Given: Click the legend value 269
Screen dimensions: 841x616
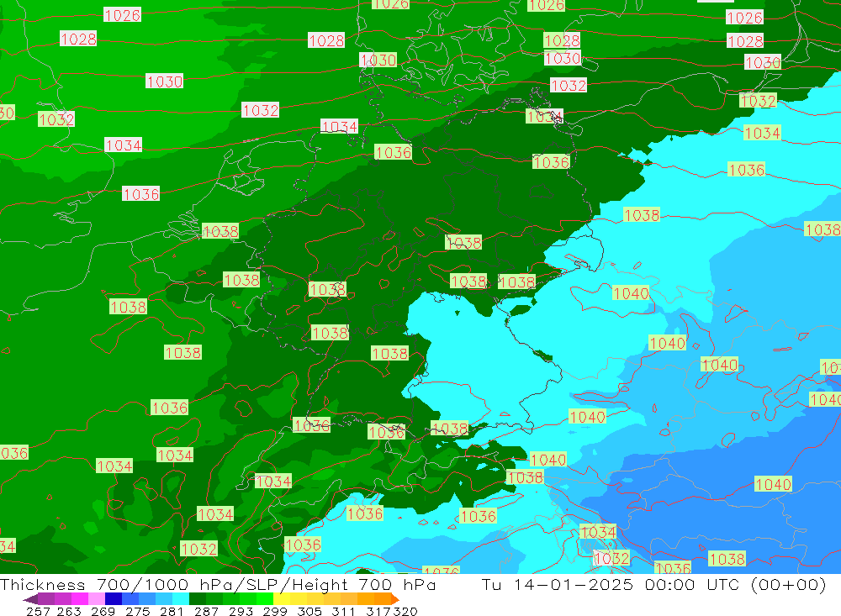Looking at the screenshot, I should pyautogui.click(x=103, y=612).
